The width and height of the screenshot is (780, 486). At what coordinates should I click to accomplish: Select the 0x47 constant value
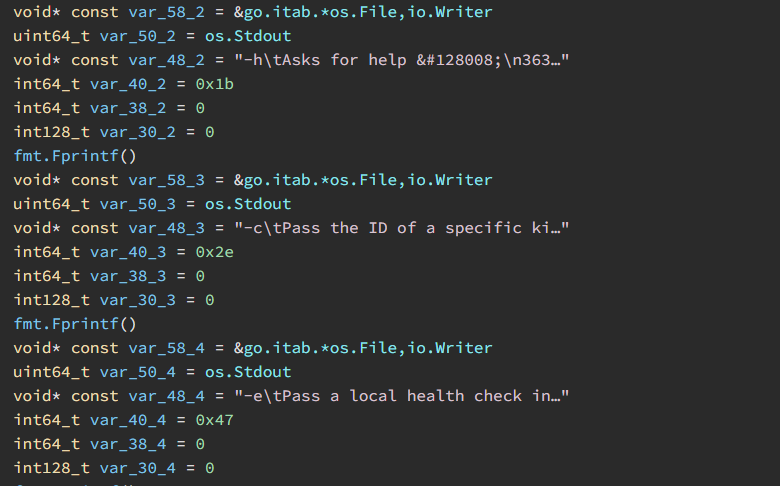(x=214, y=420)
